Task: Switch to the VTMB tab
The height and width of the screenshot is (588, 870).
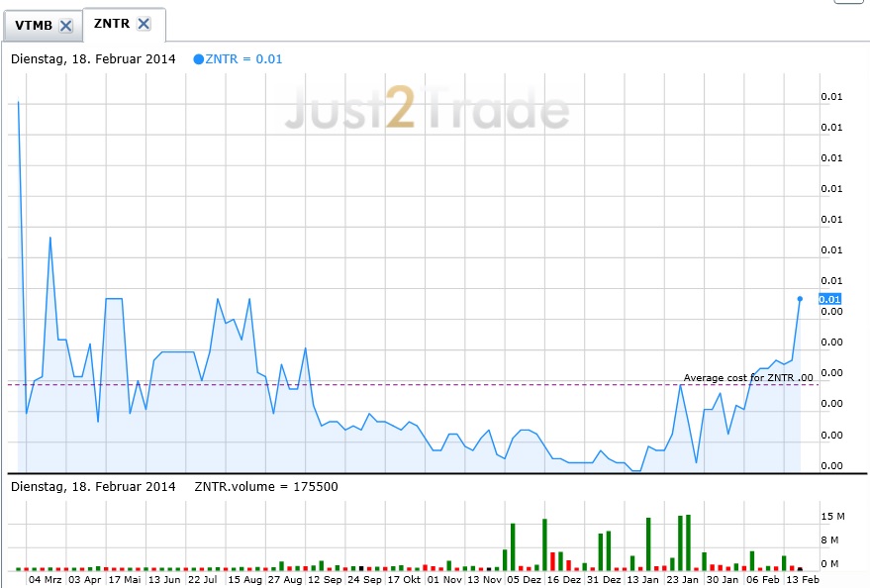Action: point(33,26)
